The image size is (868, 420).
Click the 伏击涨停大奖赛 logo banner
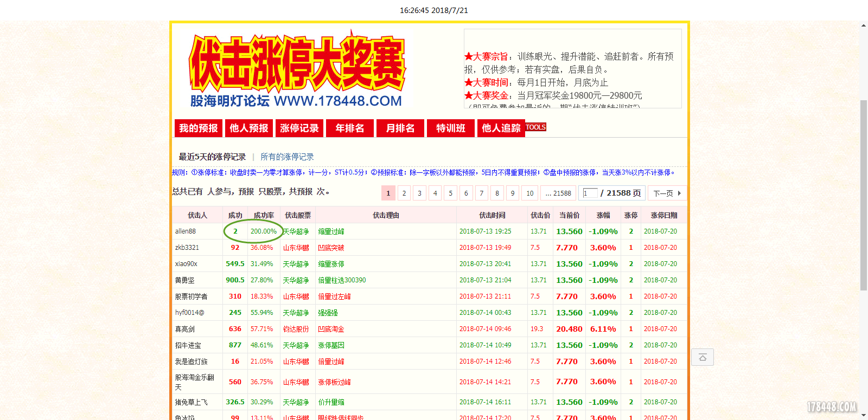pos(297,69)
